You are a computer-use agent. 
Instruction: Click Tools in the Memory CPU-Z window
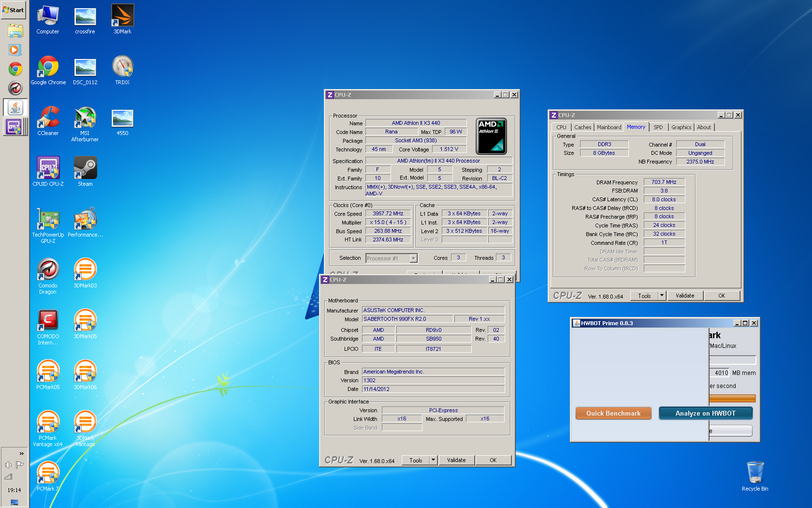[644, 296]
